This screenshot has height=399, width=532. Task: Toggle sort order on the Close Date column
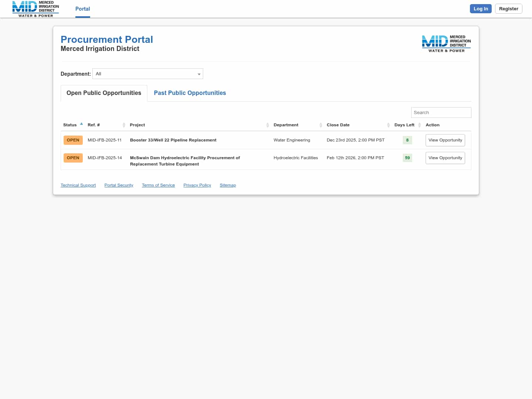tap(388, 125)
